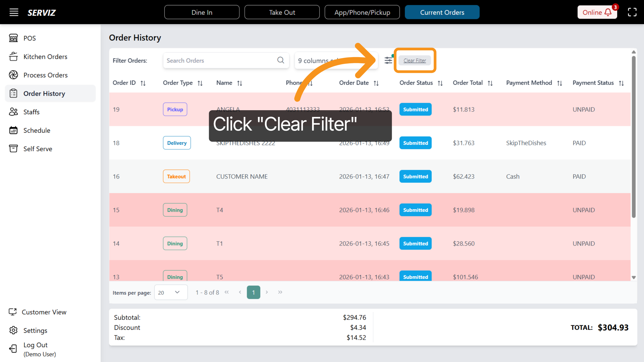The image size is (644, 362).
Task: Open the hamburger menu icon
Action: tap(14, 12)
